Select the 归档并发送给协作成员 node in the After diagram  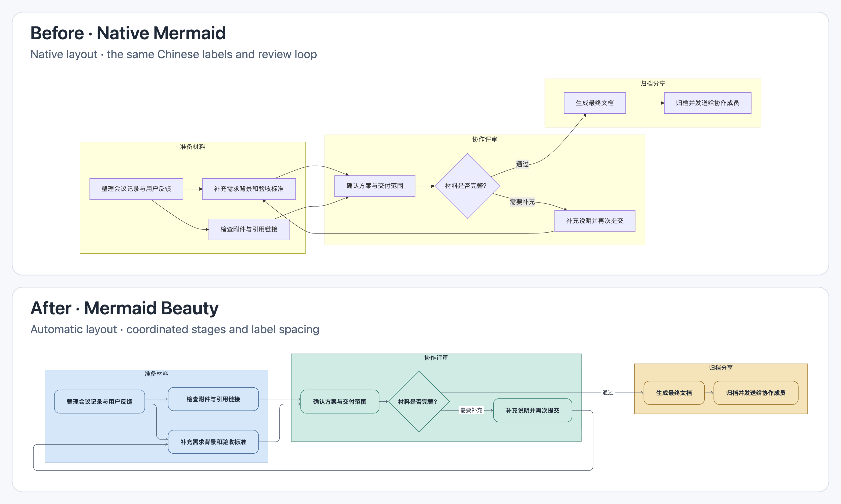[x=756, y=393]
